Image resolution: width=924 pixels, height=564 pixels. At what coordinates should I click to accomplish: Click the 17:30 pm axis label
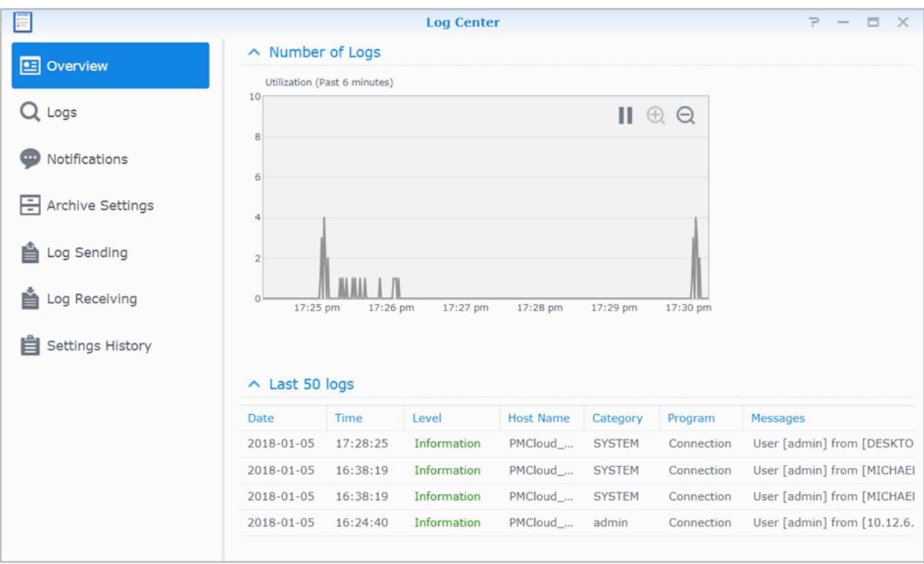coord(688,308)
